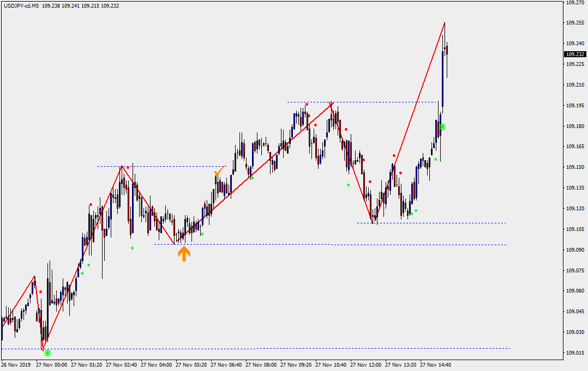Viewport: 588px width, 371px height.
Task: Click the zigzag peak at top right
Action: click(445, 23)
